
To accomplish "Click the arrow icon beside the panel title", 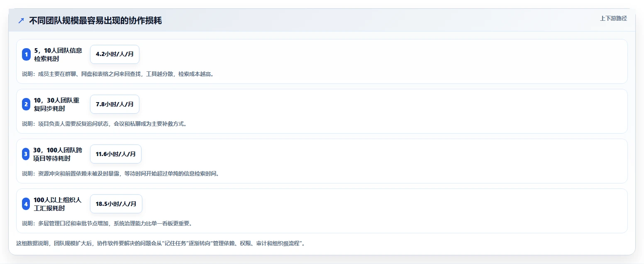I will coord(21,20).
